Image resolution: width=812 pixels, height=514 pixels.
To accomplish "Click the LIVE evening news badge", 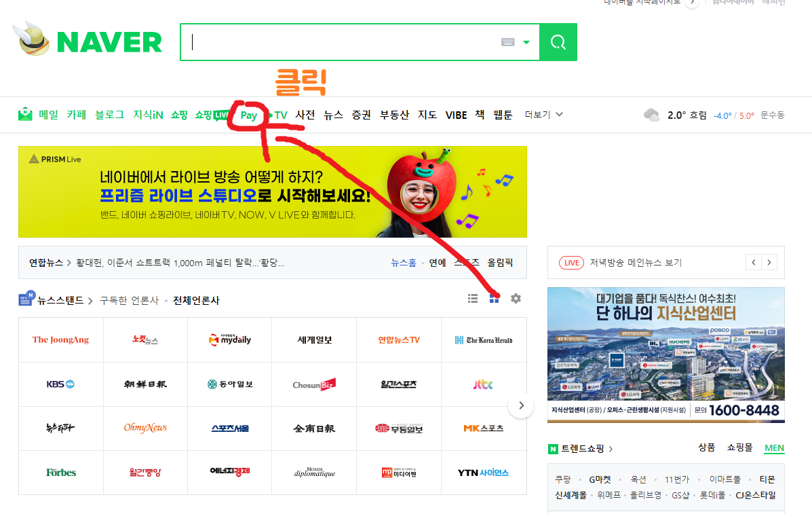I will tap(571, 263).
